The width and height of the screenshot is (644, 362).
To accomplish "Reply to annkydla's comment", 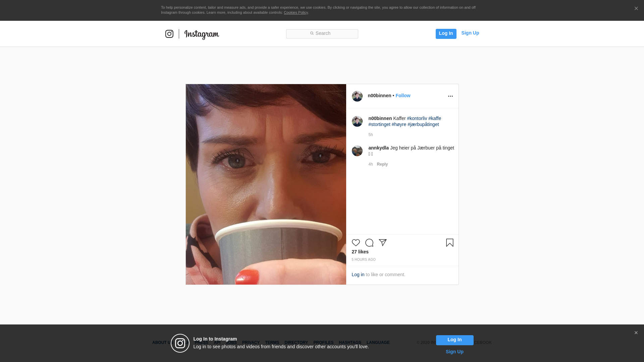I will point(382,164).
